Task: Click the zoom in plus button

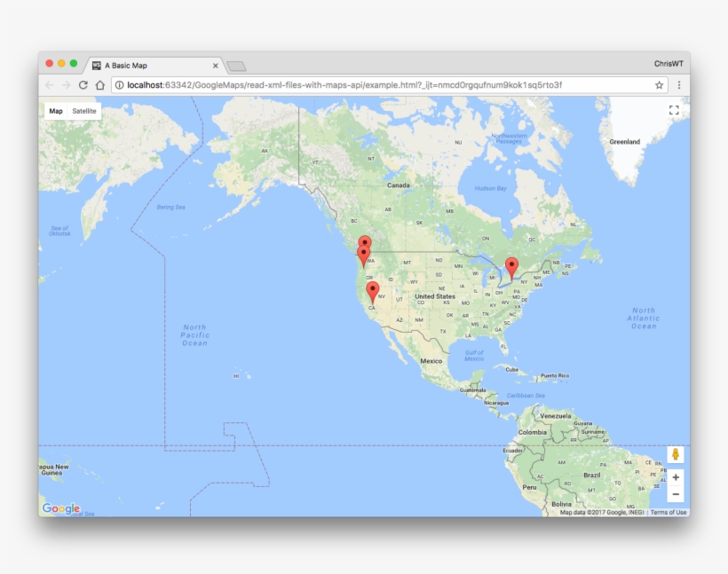Action: tap(677, 477)
